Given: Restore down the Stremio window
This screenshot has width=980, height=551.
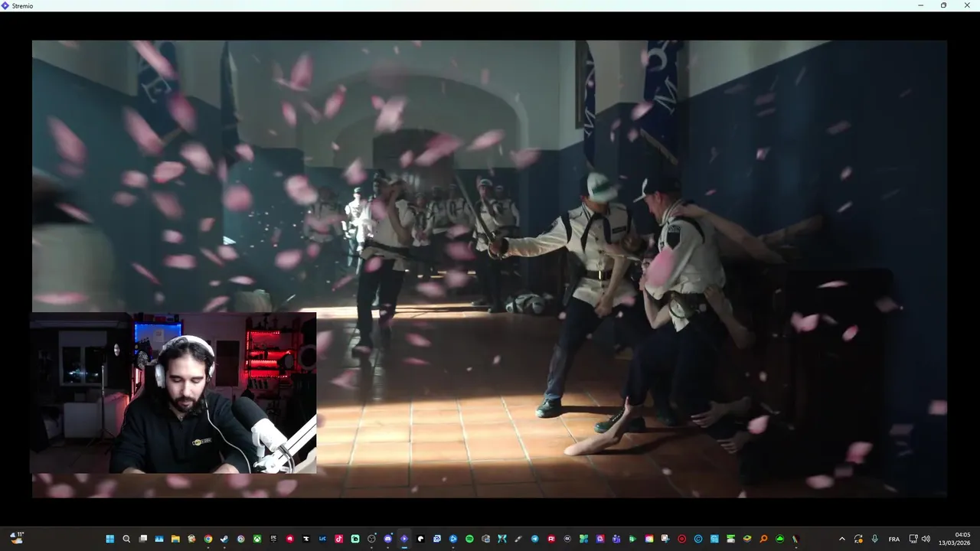Looking at the screenshot, I should 943,5.
